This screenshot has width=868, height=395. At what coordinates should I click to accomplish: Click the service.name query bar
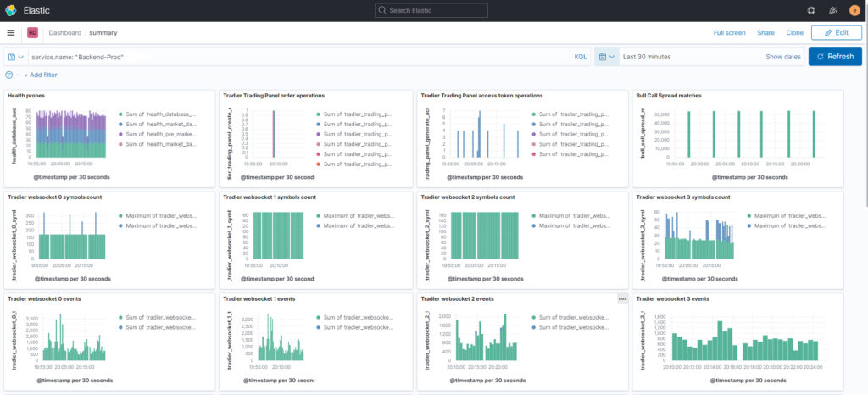click(x=299, y=57)
